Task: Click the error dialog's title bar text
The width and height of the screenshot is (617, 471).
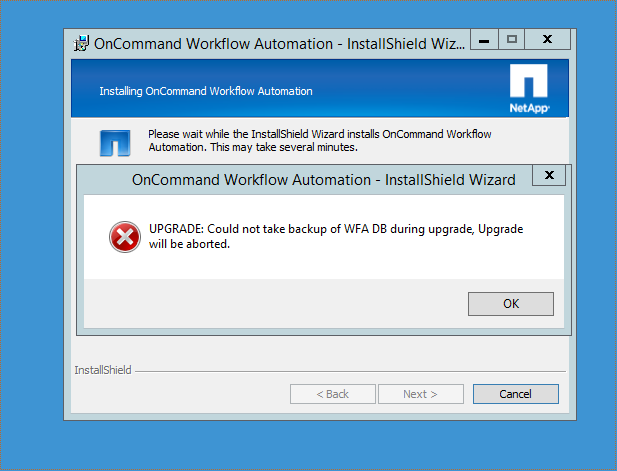Action: point(323,180)
